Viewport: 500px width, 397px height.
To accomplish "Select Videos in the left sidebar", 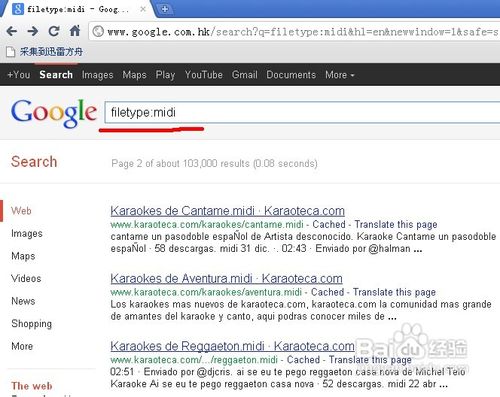I will [x=26, y=278].
